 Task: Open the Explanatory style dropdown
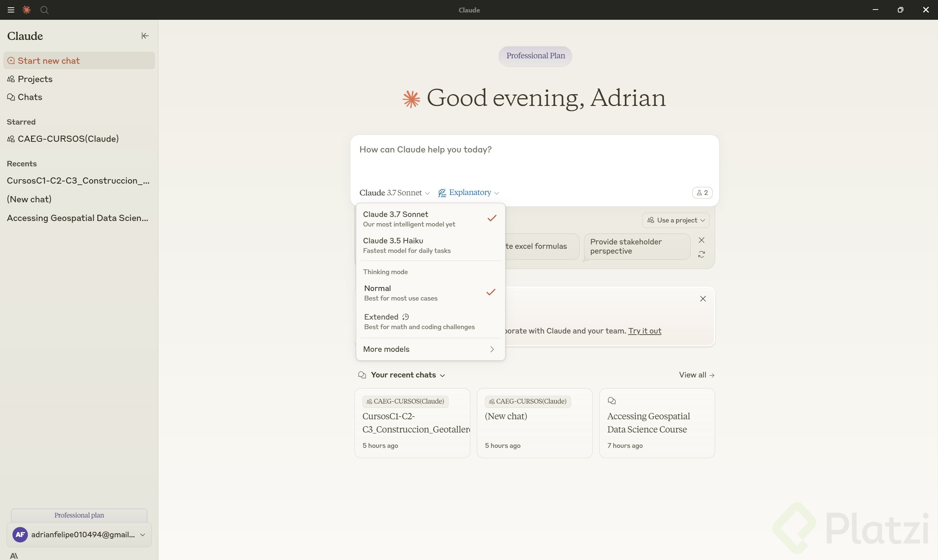(468, 193)
